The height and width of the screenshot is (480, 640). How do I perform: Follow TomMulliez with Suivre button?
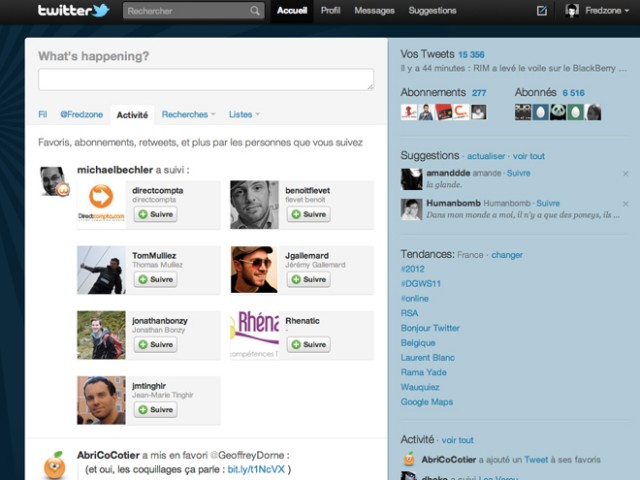pyautogui.click(x=156, y=280)
